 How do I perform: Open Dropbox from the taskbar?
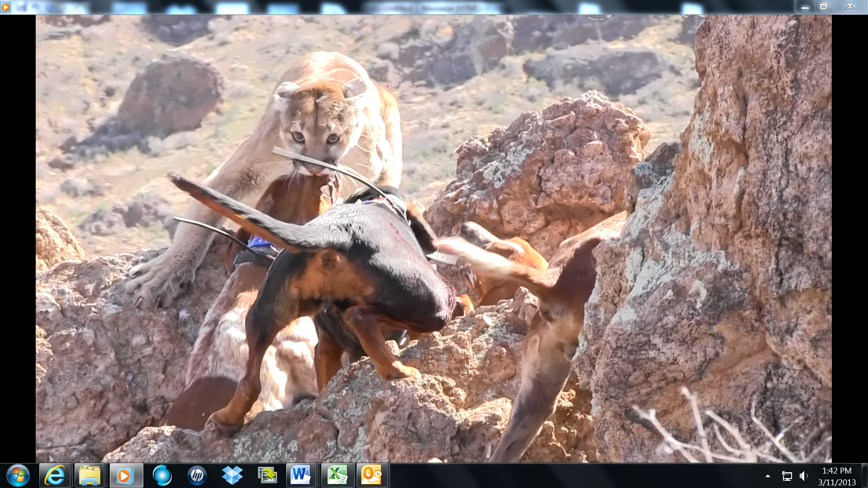click(x=232, y=475)
